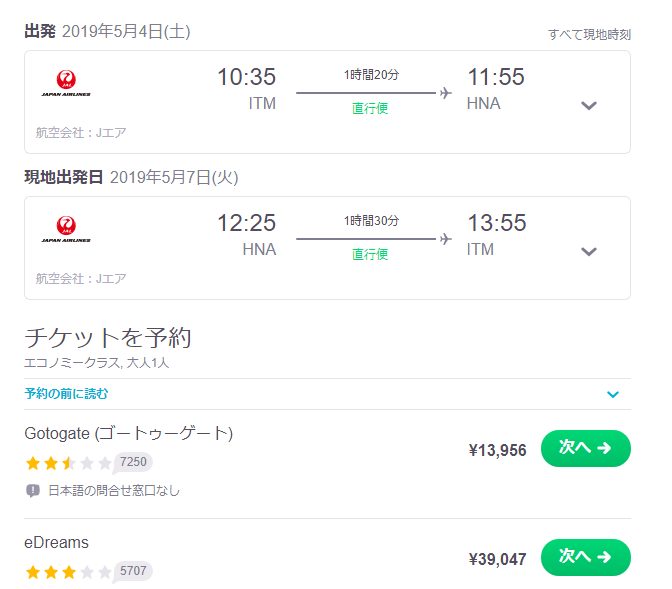This screenshot has height=589, width=672.
Task: Select the Gotogate (ゴートゥーゲート) provider name
Action: 129,433
